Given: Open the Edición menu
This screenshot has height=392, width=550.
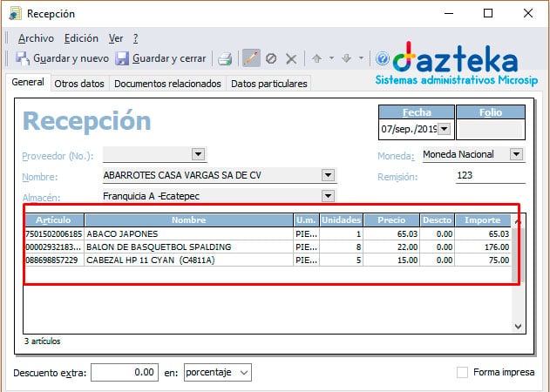Looking at the screenshot, I should (x=81, y=38).
